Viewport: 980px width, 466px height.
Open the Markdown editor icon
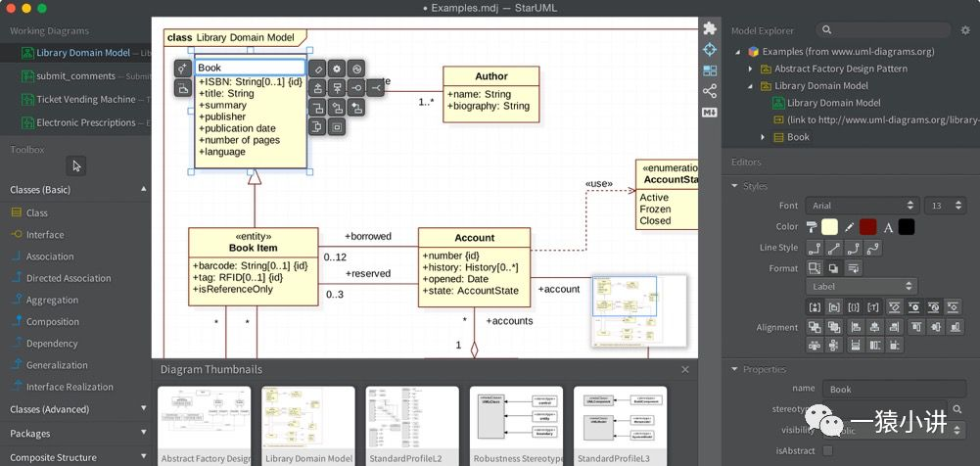(x=710, y=113)
